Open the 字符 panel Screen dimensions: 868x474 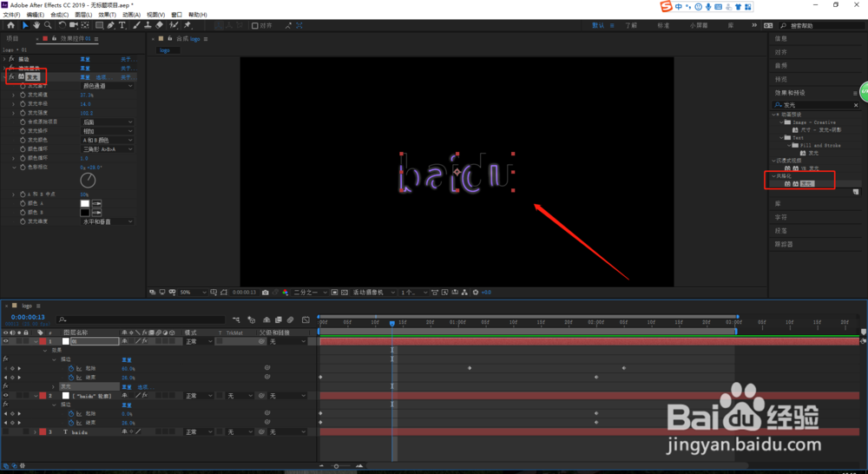click(780, 218)
